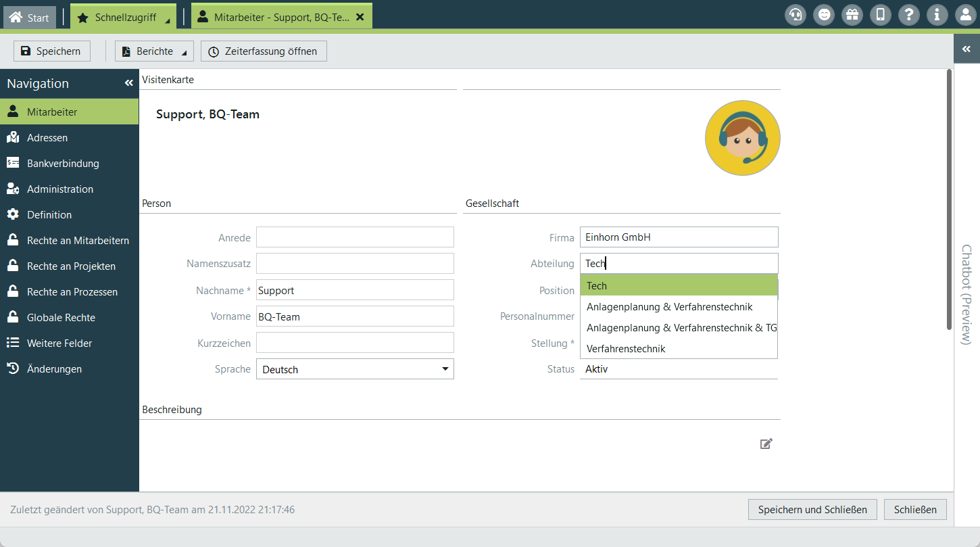Click Zeiterfassung öffnen
This screenshot has height=547, width=980.
[x=263, y=51]
